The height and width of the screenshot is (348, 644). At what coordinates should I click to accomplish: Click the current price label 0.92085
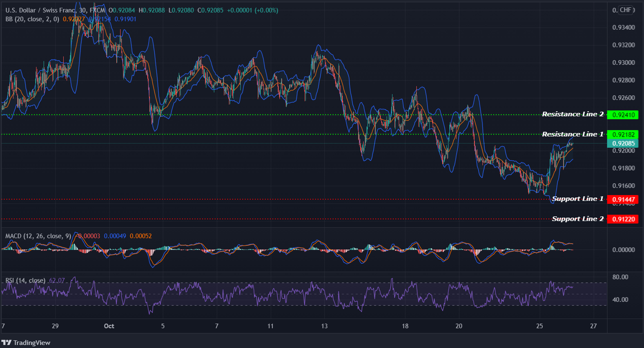click(623, 144)
